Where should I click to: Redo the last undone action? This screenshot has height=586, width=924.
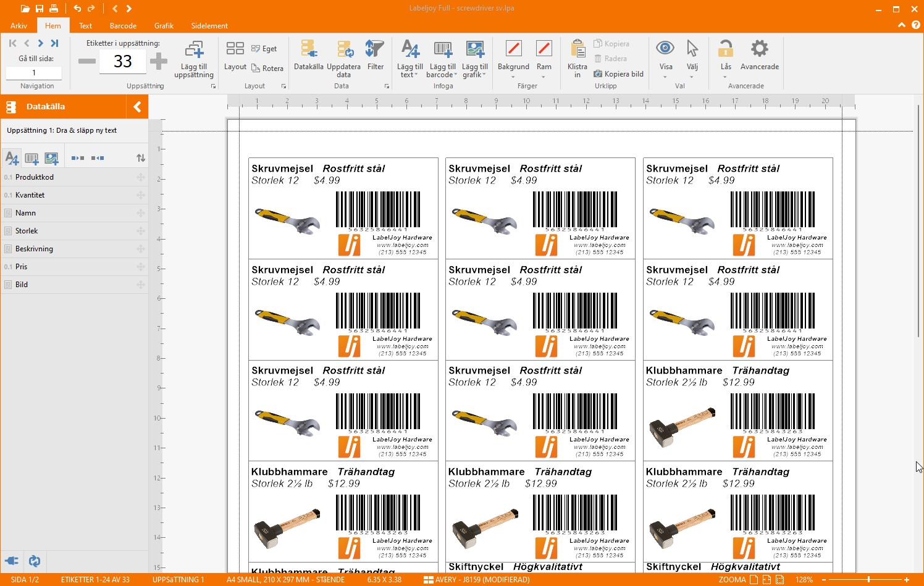[91, 9]
